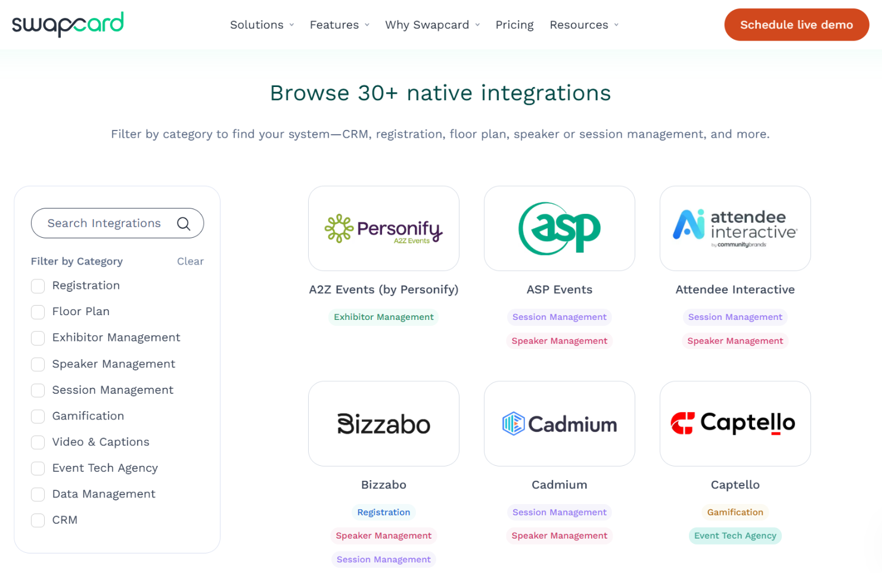Image resolution: width=882 pixels, height=588 pixels.
Task: Expand the Solutions menu
Action: tap(262, 25)
